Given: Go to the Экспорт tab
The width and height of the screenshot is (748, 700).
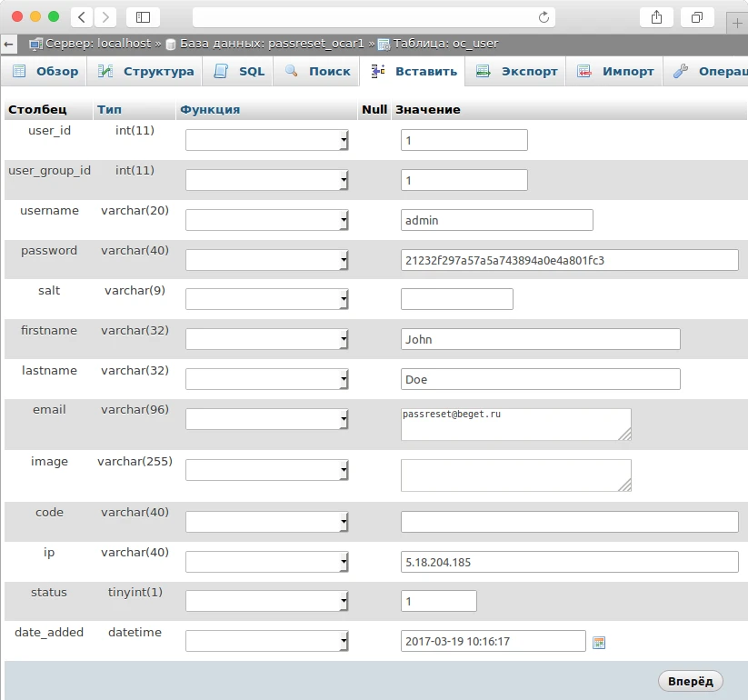Looking at the screenshot, I should pyautogui.click(x=517, y=71).
